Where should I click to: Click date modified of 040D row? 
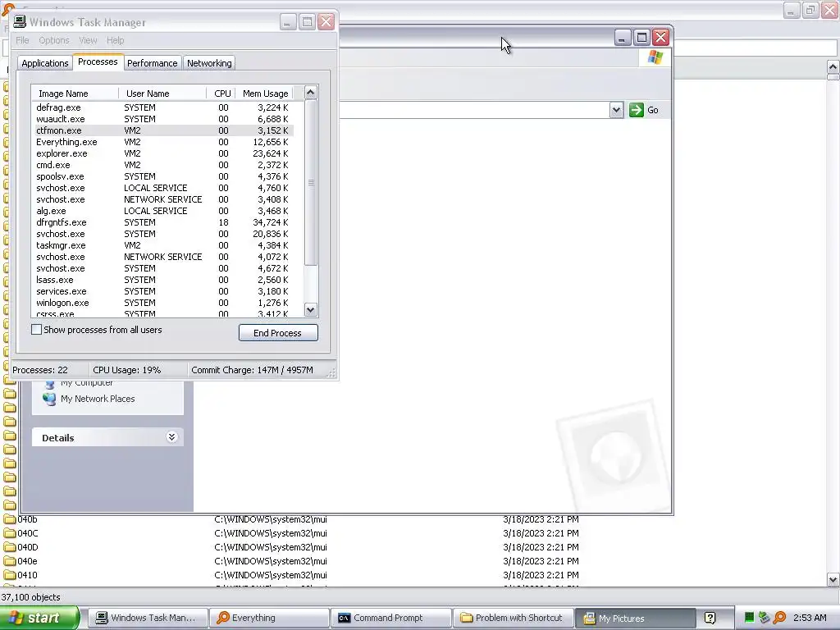tap(541, 547)
